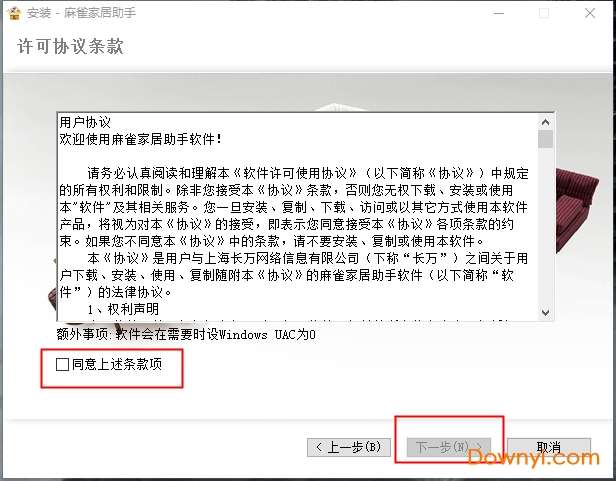Click the installer icon in the title bar
The width and height of the screenshot is (616, 481).
tap(14, 13)
